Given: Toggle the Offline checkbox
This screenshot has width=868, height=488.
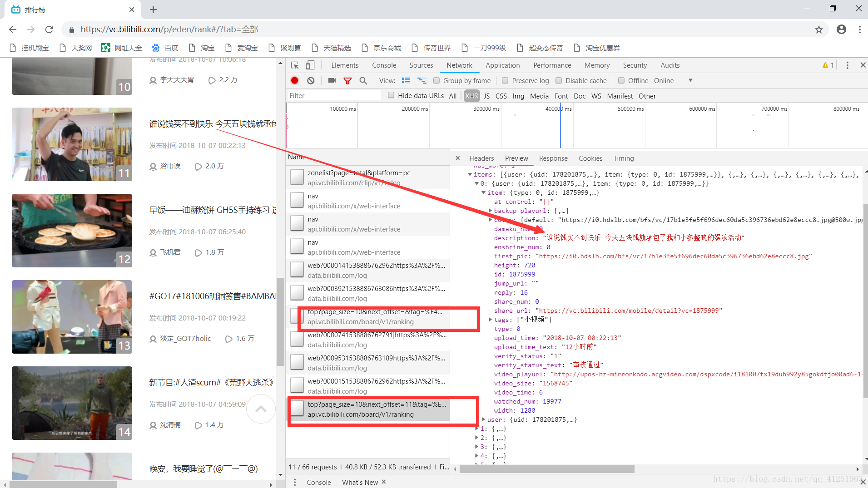Looking at the screenshot, I should point(621,80).
